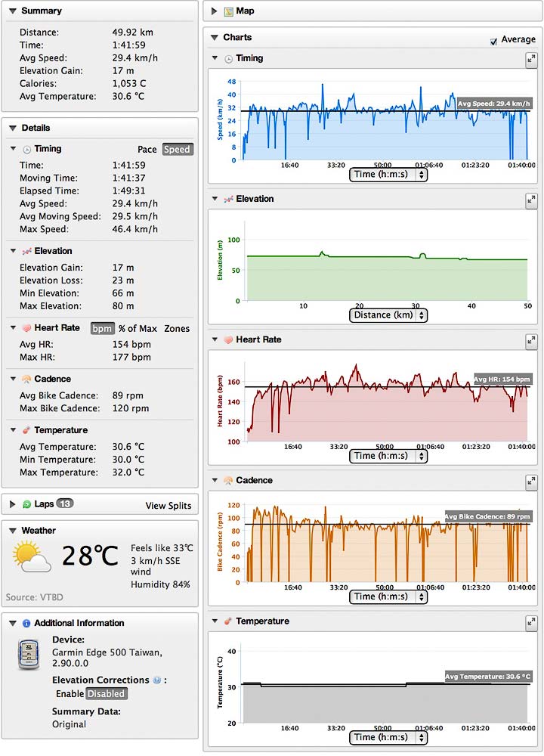Click the Laps count badge 13
This screenshot has height=756, width=544.
(64, 503)
